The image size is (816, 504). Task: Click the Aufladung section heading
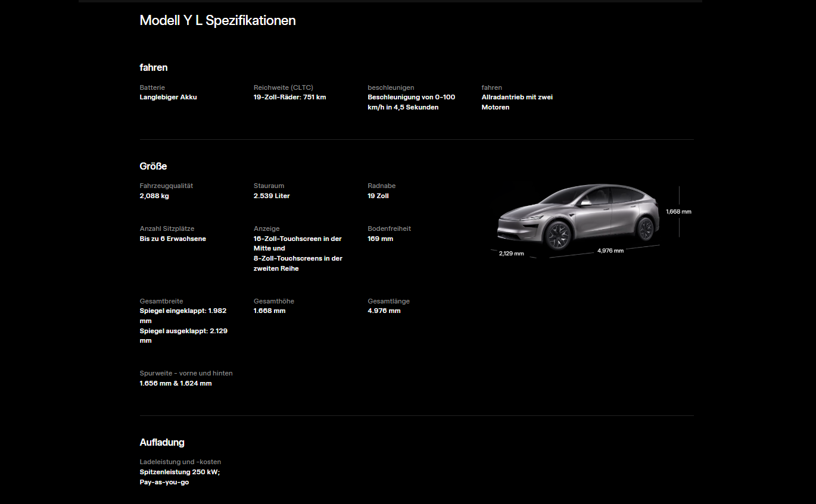162,442
